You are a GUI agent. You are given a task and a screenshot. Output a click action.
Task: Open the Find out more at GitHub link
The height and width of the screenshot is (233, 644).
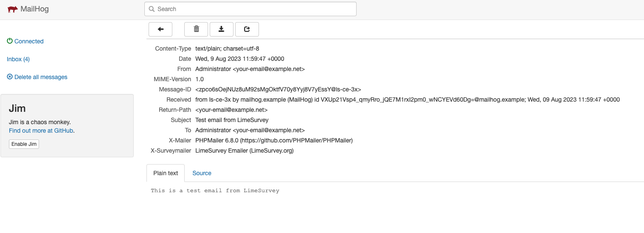point(41,131)
